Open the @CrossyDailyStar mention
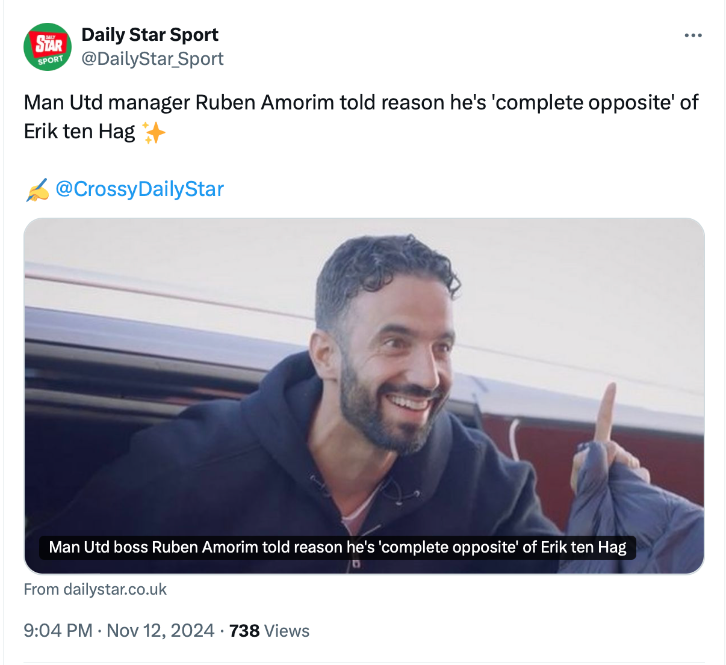The height and width of the screenshot is (665, 726). click(x=139, y=189)
